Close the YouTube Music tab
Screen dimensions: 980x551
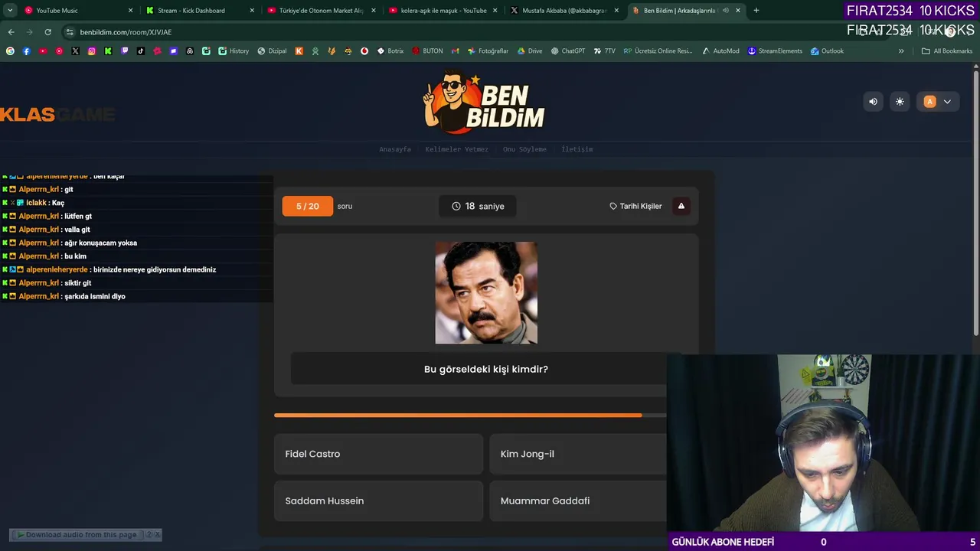(x=130, y=11)
